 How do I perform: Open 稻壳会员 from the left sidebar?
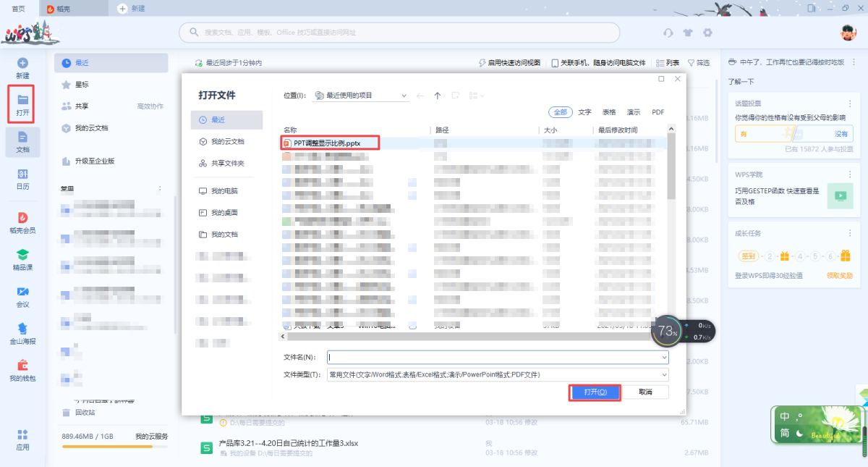tap(22, 217)
